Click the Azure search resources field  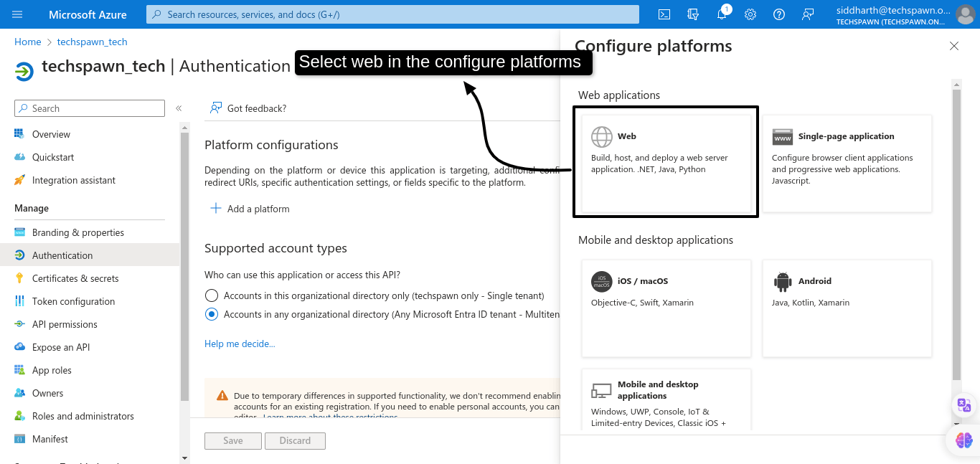392,14
